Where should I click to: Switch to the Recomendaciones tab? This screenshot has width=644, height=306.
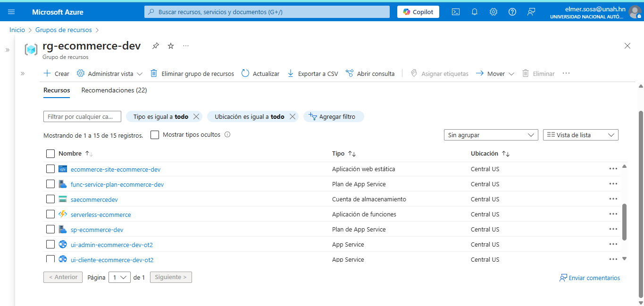pos(114,90)
